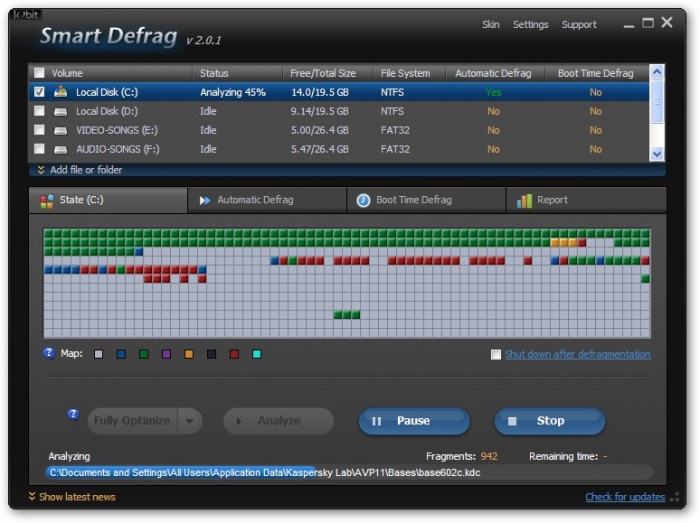Click the green map legend swatch
Image resolution: width=700 pixels, height=523 pixels.
(144, 354)
